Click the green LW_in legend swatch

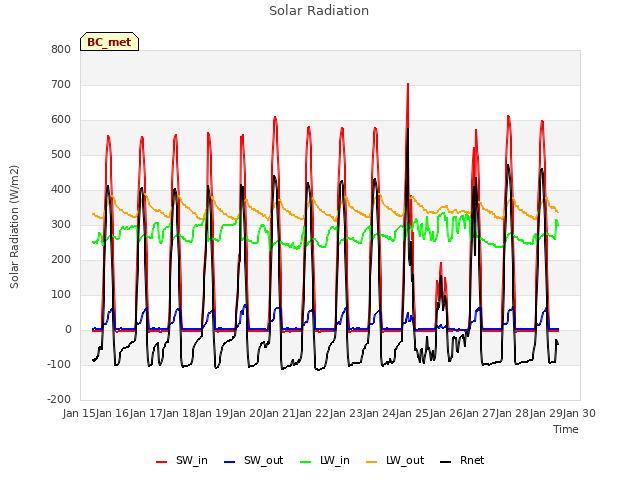point(306,462)
